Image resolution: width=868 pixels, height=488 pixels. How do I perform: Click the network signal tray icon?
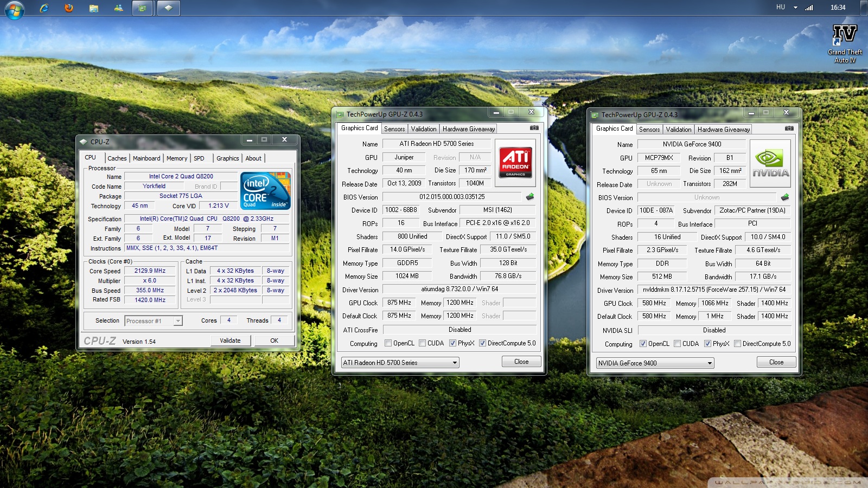809,8
